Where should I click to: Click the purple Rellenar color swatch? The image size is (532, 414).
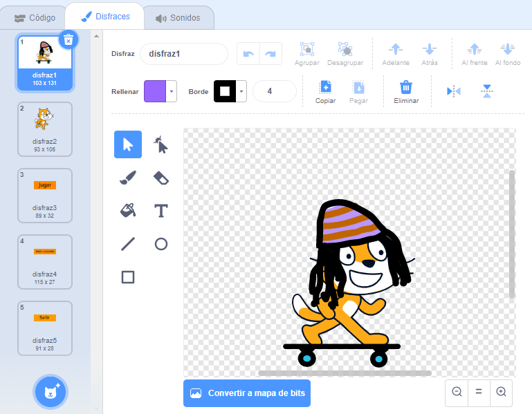pyautogui.click(x=156, y=91)
